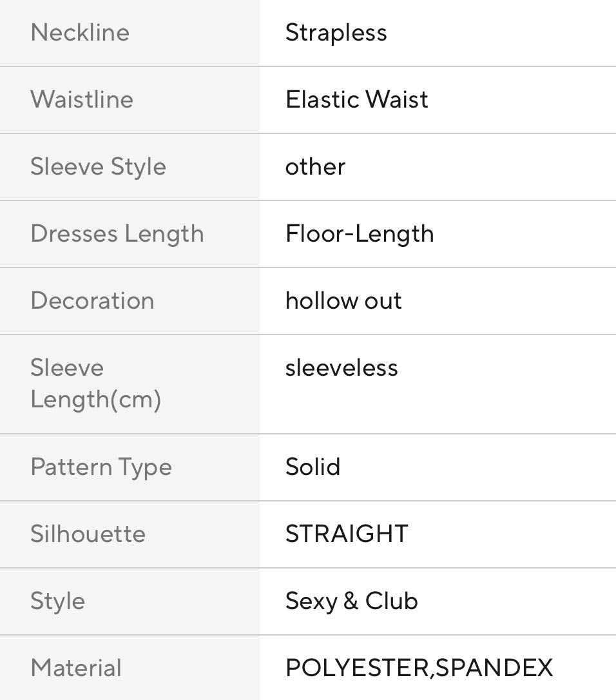Click the Sleeve Style label
616x700 pixels.
[x=98, y=166]
